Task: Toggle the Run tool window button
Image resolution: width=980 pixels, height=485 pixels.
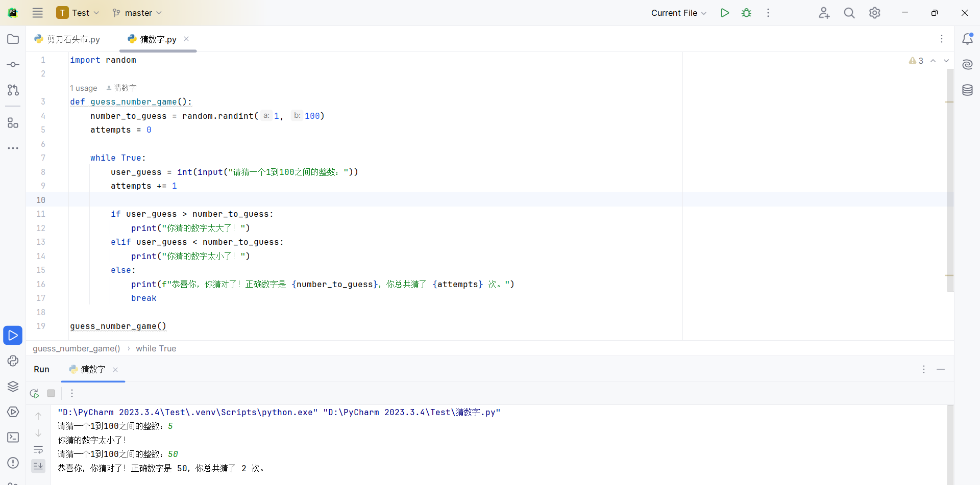Action: tap(13, 335)
